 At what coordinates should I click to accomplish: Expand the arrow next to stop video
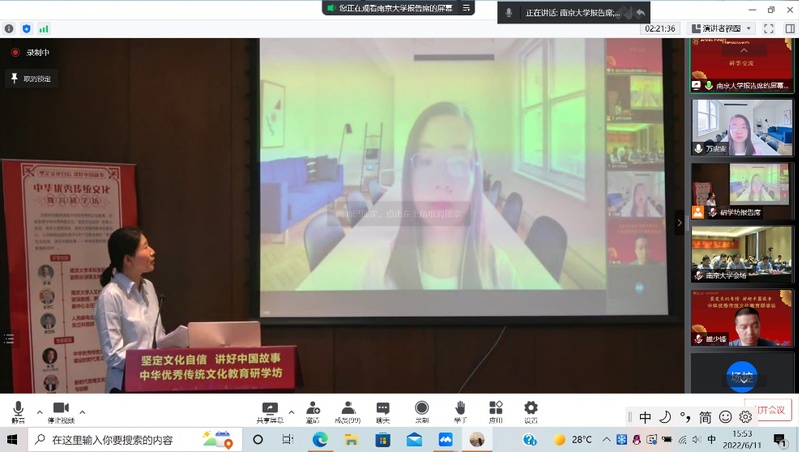coord(82,411)
